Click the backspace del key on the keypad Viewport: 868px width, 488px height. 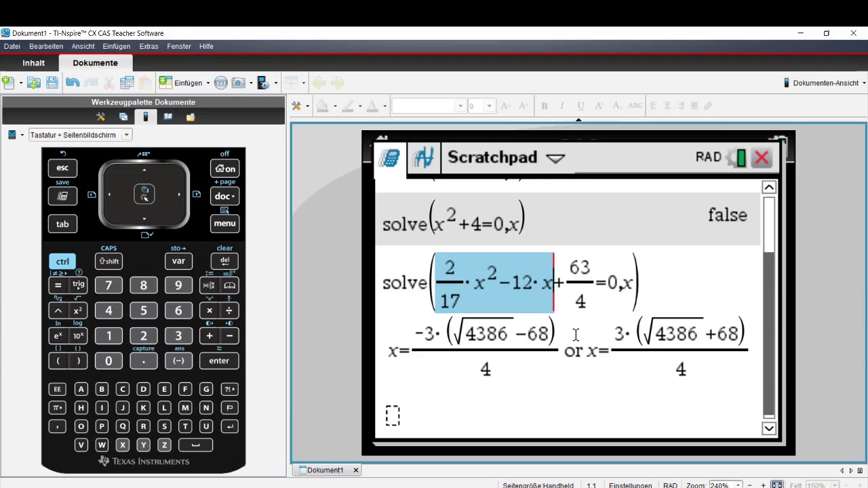point(224,261)
